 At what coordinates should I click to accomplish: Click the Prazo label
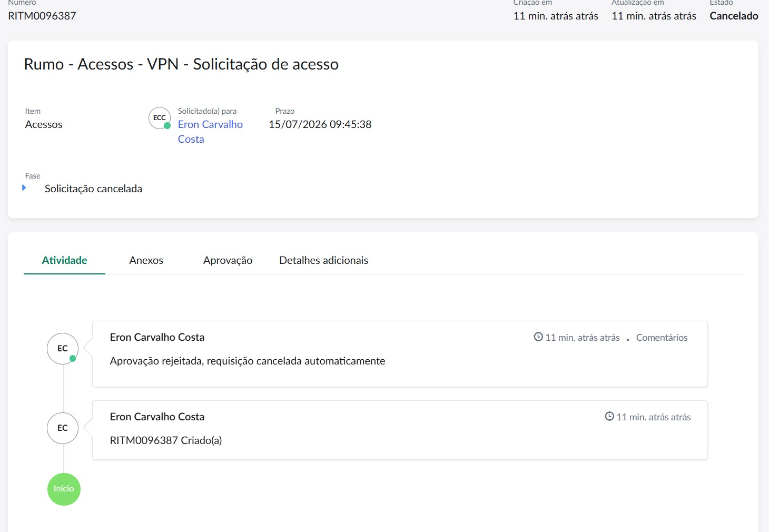click(285, 111)
